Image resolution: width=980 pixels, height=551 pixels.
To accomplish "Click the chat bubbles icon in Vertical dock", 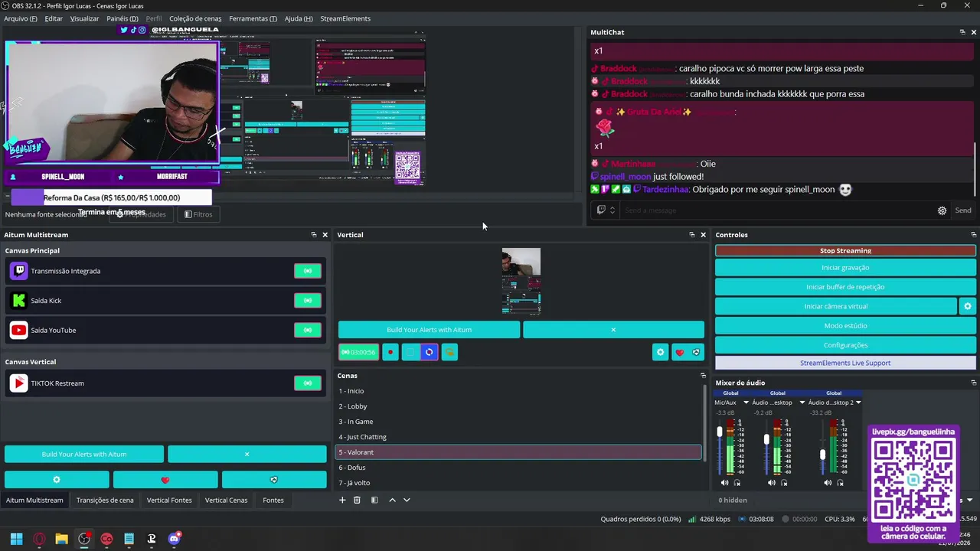I will coord(449,353).
